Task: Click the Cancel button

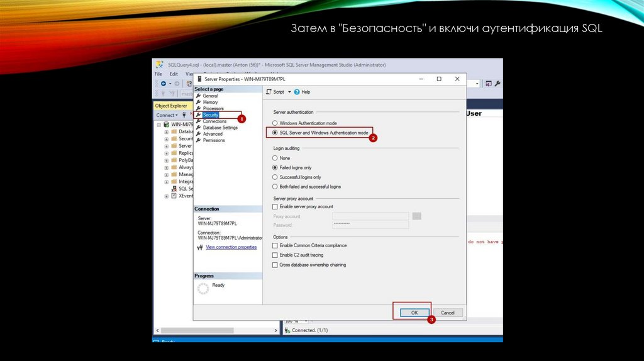Action: pyautogui.click(x=448, y=313)
